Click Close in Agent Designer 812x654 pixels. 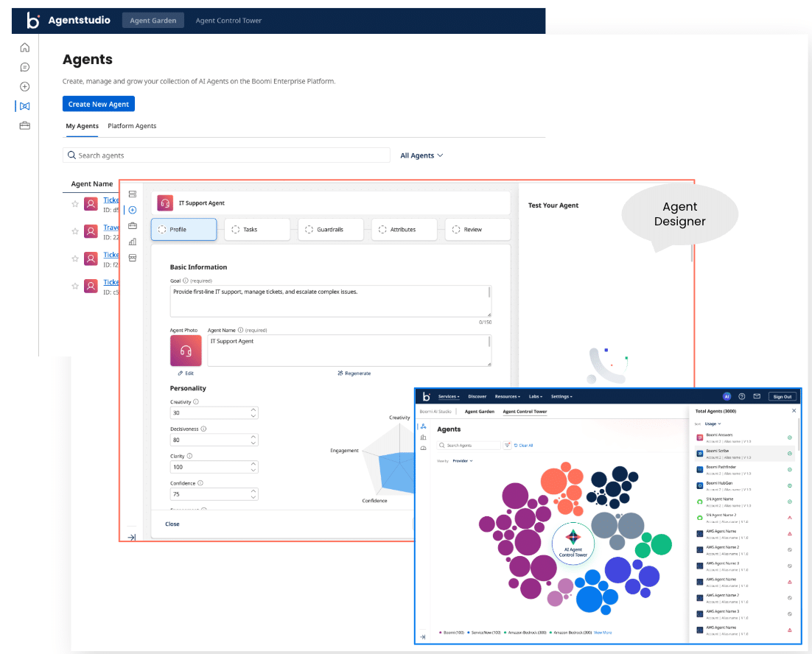click(172, 524)
